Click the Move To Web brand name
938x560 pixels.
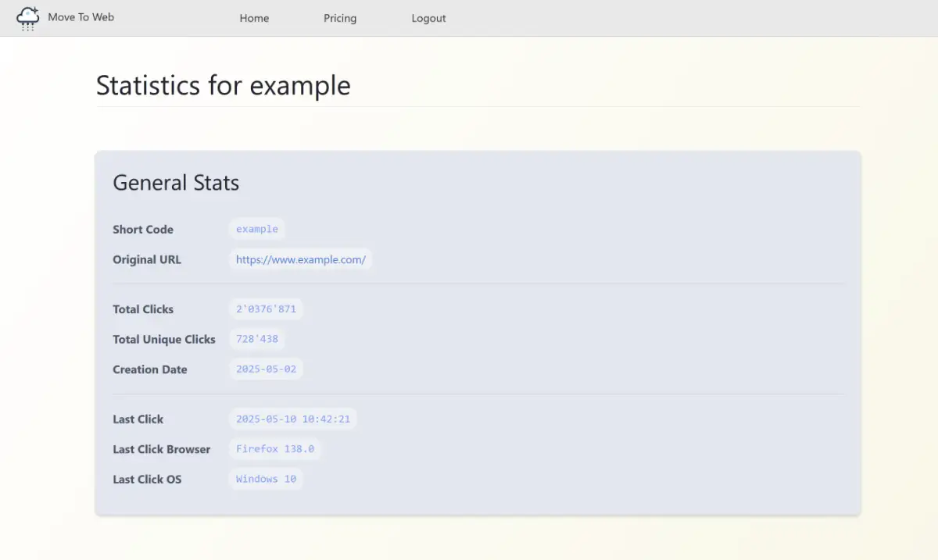[x=81, y=17]
